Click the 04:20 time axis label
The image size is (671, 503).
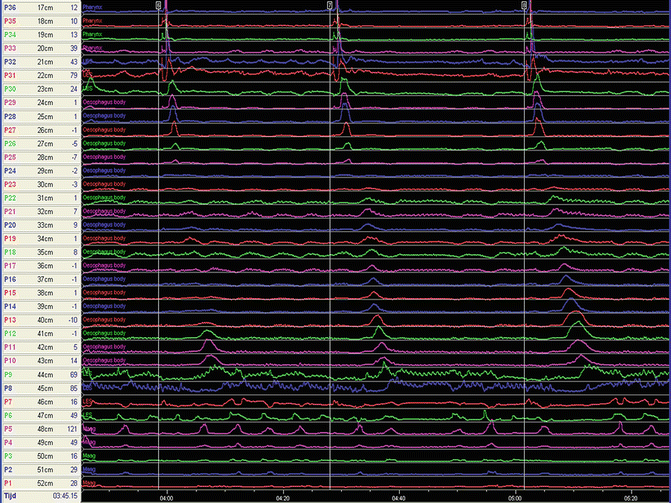[x=283, y=496]
